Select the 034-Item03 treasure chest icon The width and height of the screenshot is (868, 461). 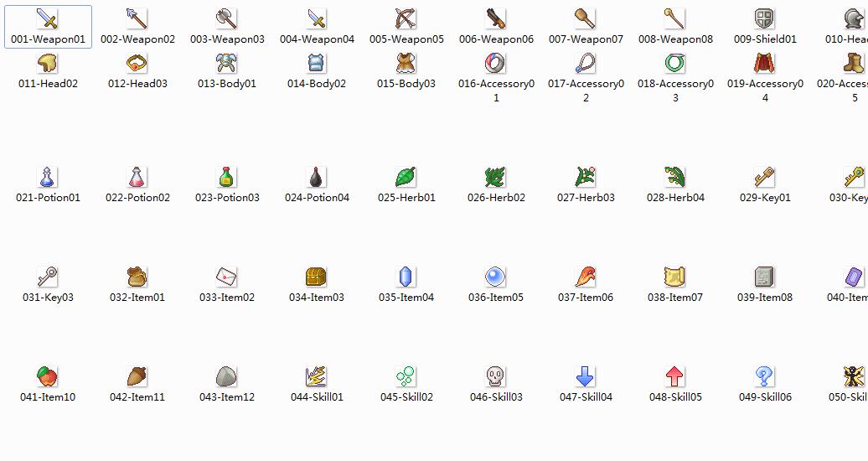(317, 277)
